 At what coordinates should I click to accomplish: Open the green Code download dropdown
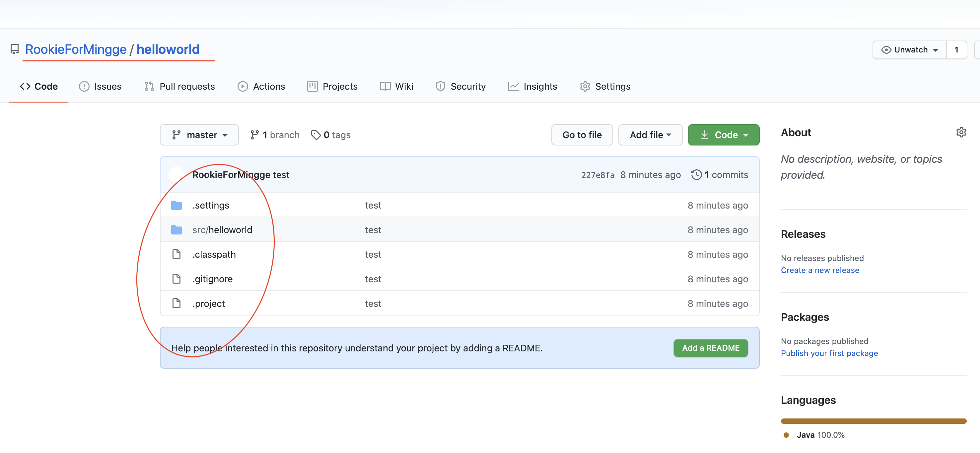pos(724,135)
